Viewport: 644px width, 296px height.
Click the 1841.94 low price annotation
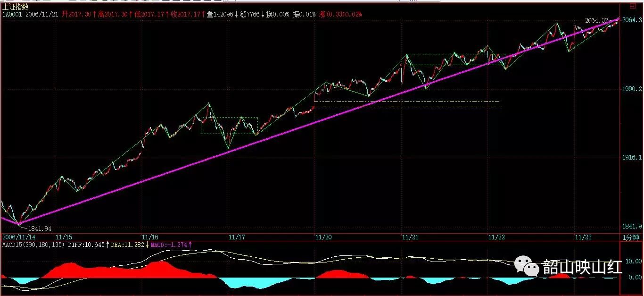[x=39, y=228]
